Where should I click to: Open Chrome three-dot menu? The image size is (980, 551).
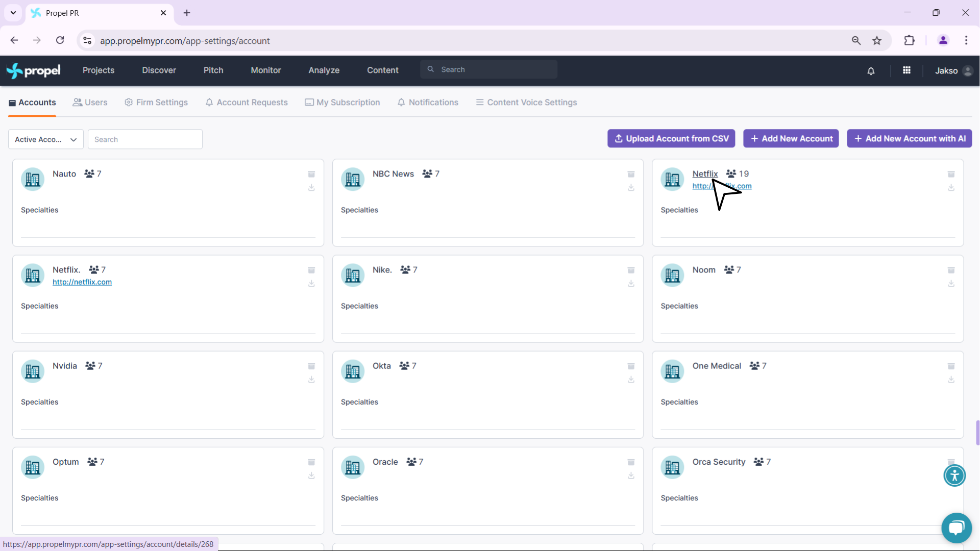click(966, 41)
